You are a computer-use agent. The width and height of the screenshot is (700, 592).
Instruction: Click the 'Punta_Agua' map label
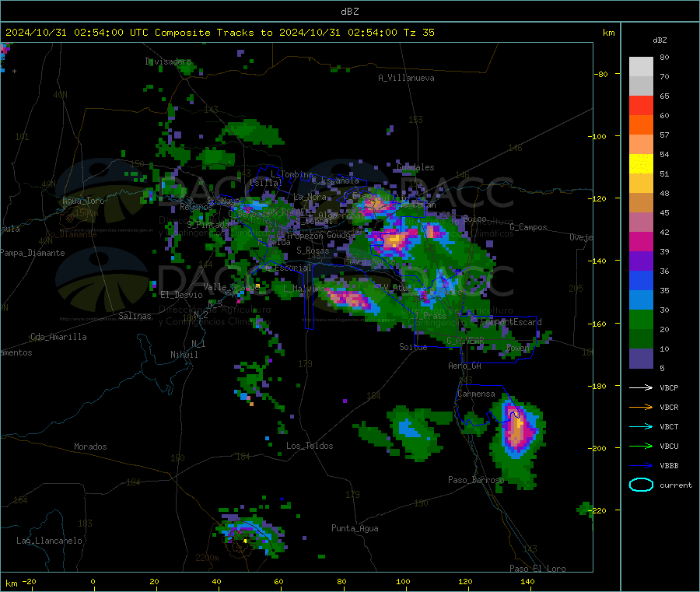tap(355, 528)
